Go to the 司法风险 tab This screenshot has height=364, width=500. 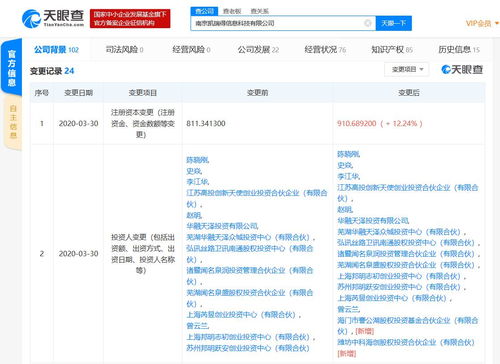(124, 50)
